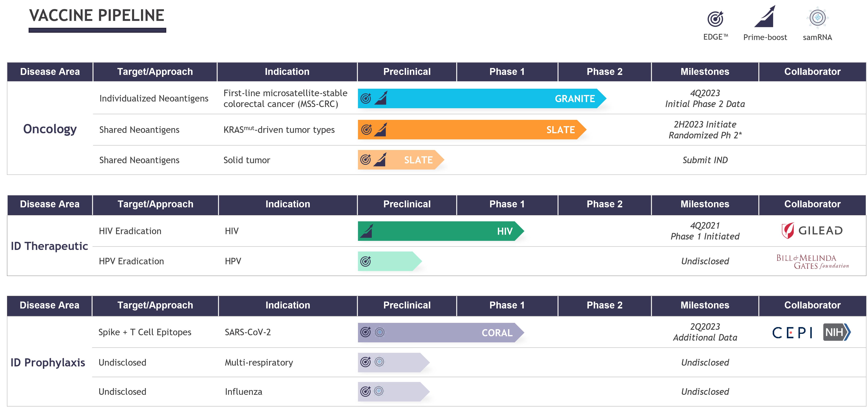
Task: Click the samRNA icon in the Influenza row
Action: [x=379, y=391]
